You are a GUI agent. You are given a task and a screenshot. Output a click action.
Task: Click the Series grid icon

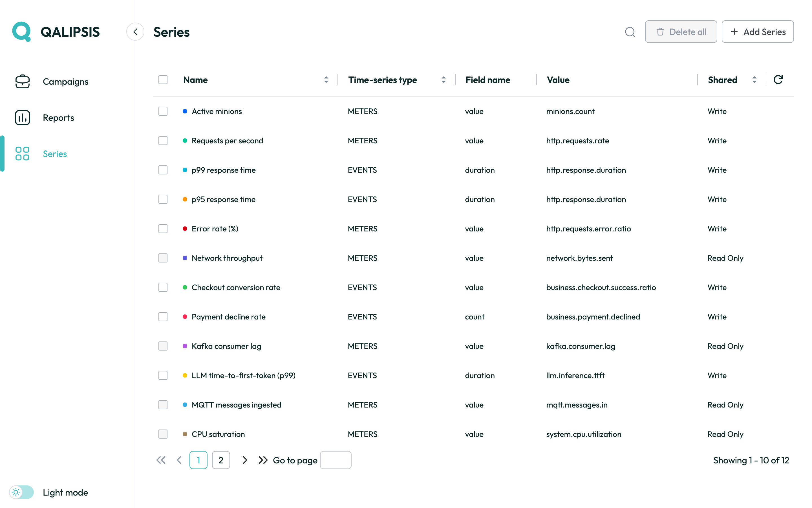click(x=23, y=154)
